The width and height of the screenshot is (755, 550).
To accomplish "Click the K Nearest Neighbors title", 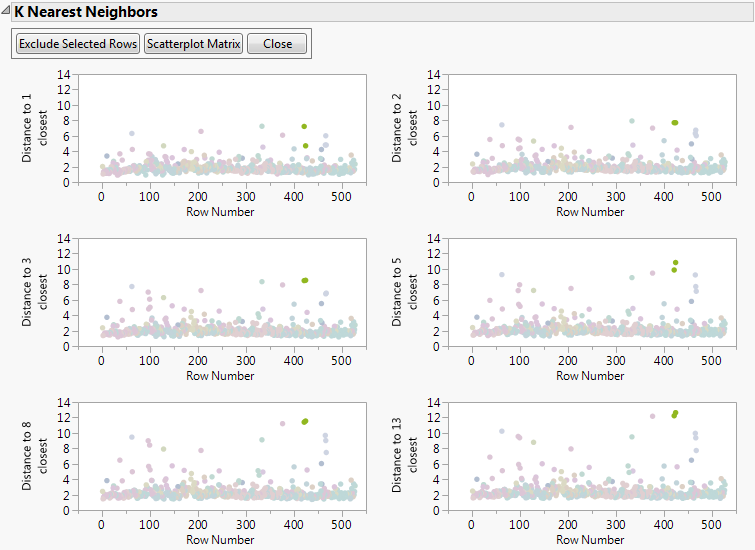I will coord(86,12).
